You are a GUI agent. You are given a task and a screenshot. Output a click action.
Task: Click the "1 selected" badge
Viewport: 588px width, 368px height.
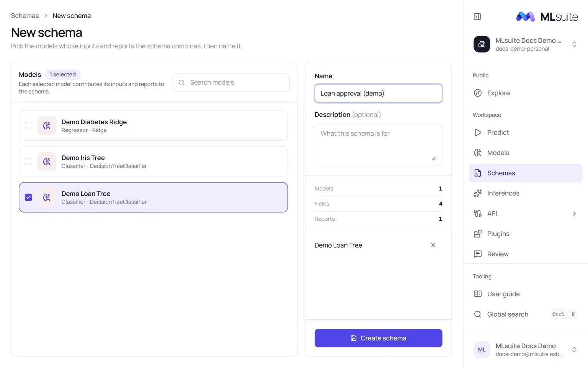(x=63, y=74)
